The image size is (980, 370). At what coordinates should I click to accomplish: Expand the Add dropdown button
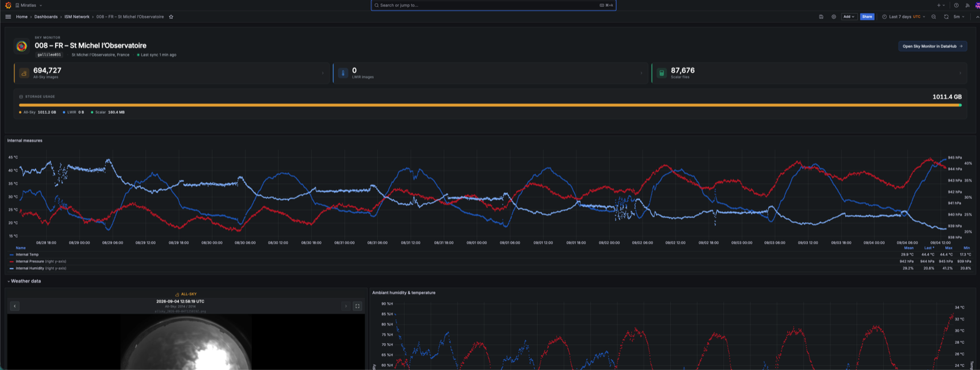point(849,17)
